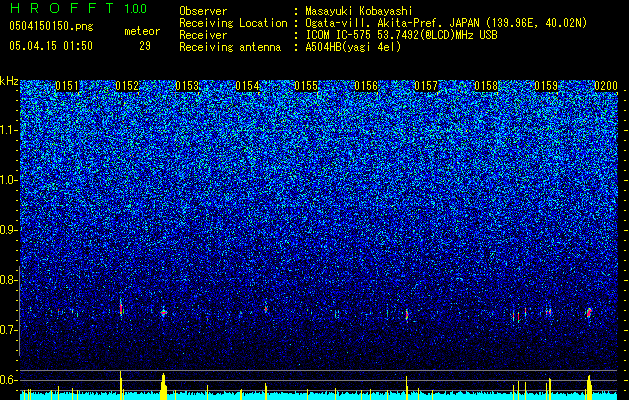
Task: Click the yellow power peak near 0200
Action: click(x=589, y=387)
